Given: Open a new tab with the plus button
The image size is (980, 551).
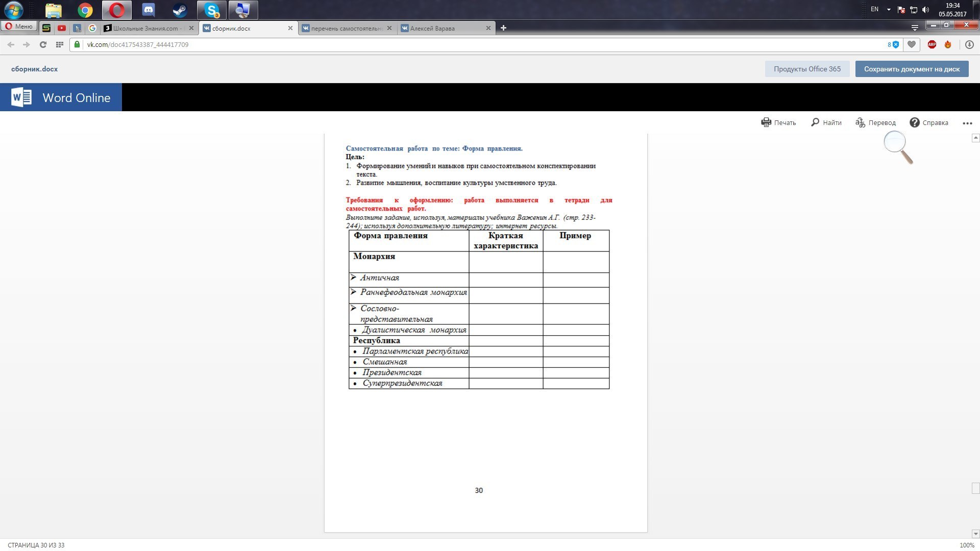Looking at the screenshot, I should (x=503, y=28).
